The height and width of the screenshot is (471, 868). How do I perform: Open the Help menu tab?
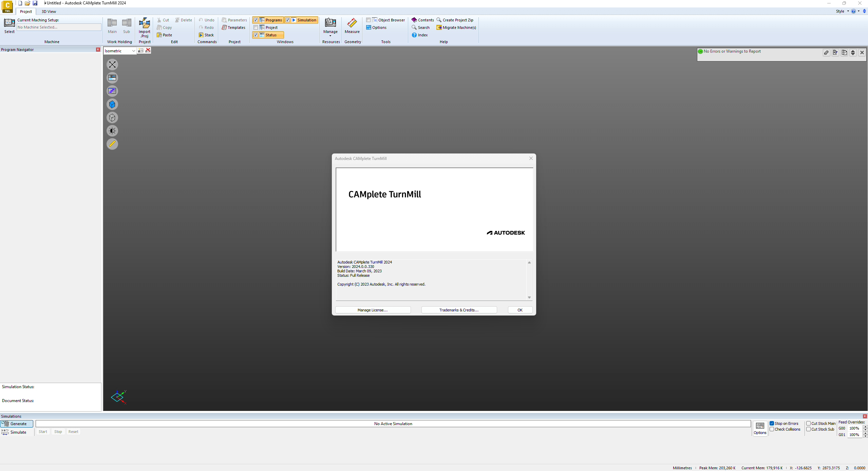tap(443, 42)
